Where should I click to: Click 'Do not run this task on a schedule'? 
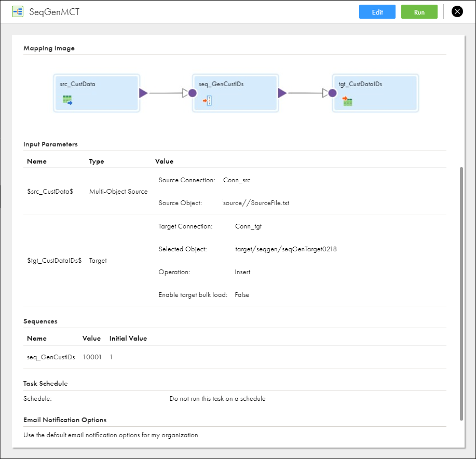point(217,399)
